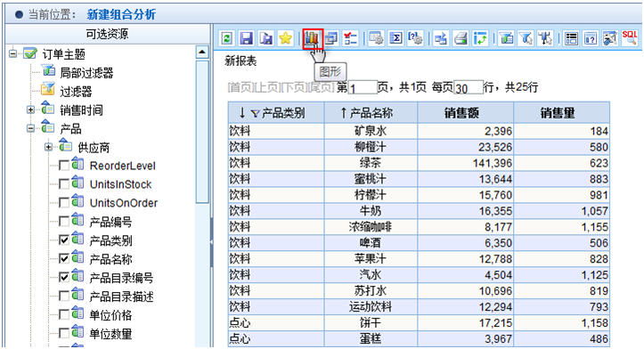
Task: Click the SQL view icon
Action: click(630, 38)
